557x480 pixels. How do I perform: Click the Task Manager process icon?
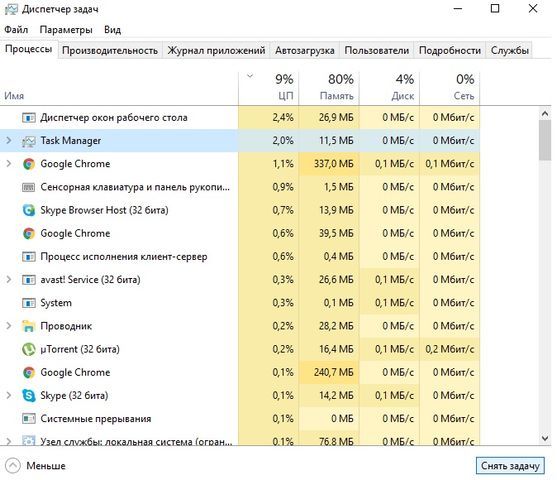[x=29, y=141]
